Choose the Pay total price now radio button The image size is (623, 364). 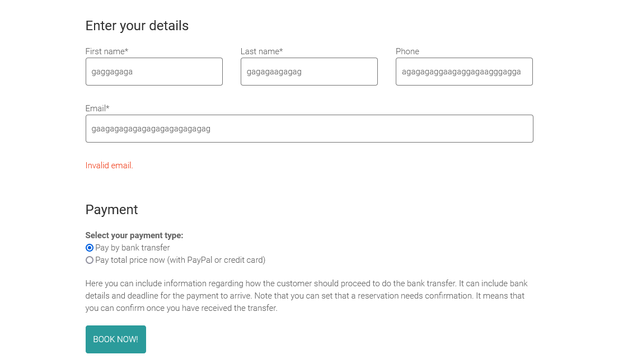point(90,260)
